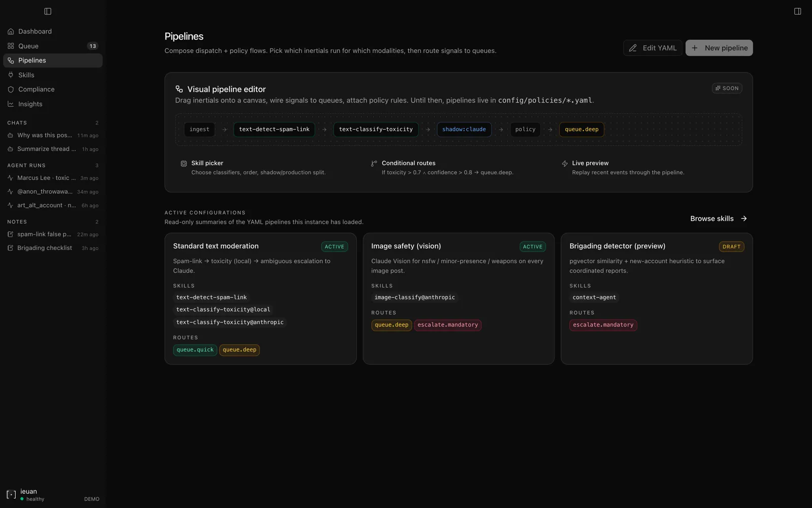Click the activity icon for art_alt_account run
This screenshot has height=508, width=812.
coord(10,205)
